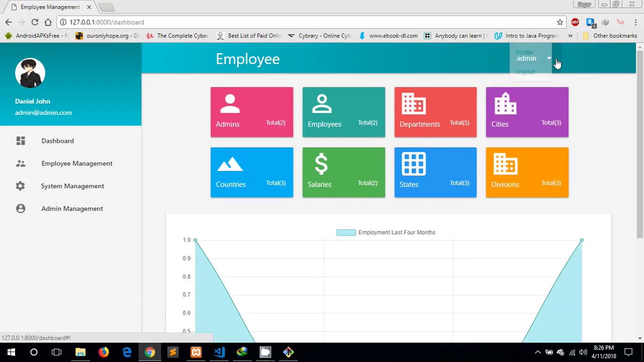This screenshot has height=362, width=644.
Task: Show more bookmarks with the chevron
Action: [x=570, y=36]
